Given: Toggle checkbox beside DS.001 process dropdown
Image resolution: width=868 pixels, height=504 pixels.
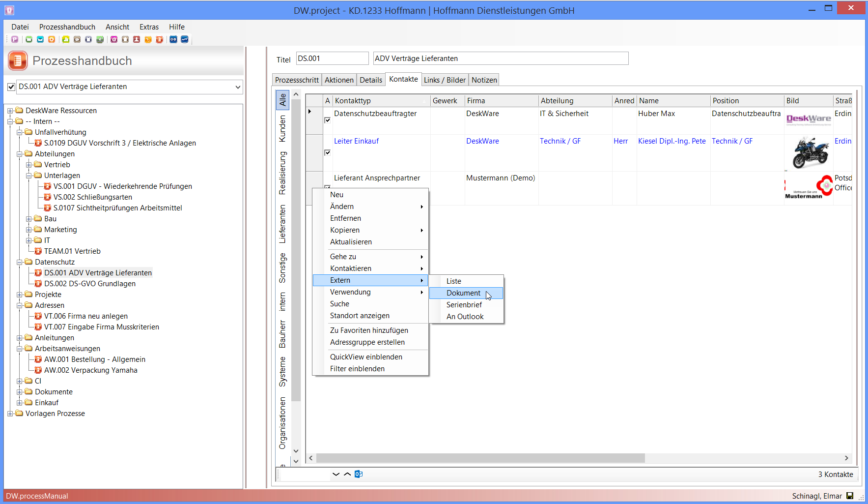Looking at the screenshot, I should (x=11, y=87).
